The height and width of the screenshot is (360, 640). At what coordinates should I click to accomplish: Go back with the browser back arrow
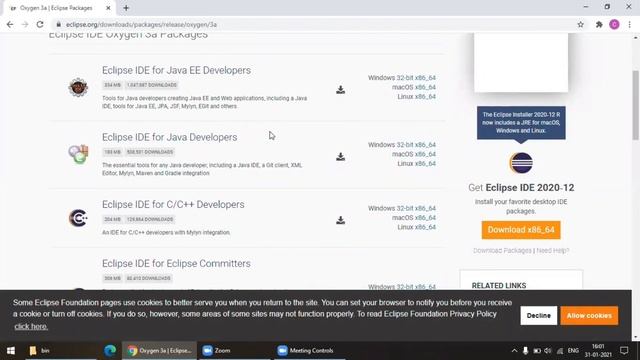click(10, 24)
